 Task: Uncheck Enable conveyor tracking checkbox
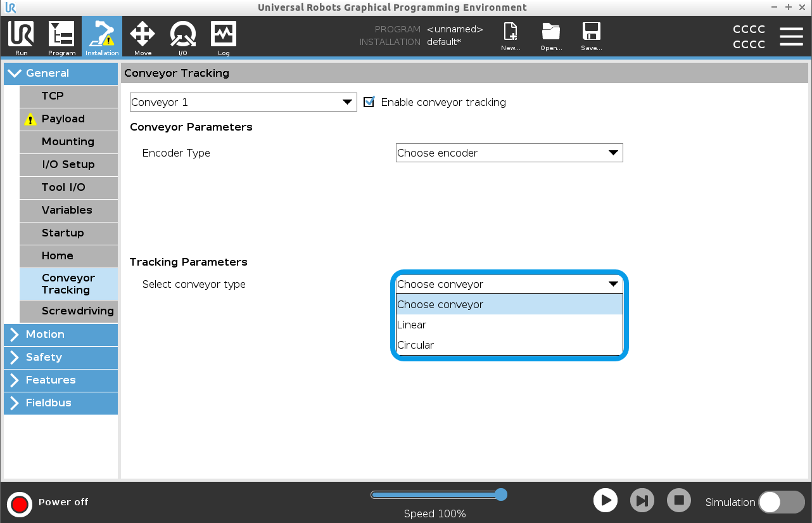[369, 102]
